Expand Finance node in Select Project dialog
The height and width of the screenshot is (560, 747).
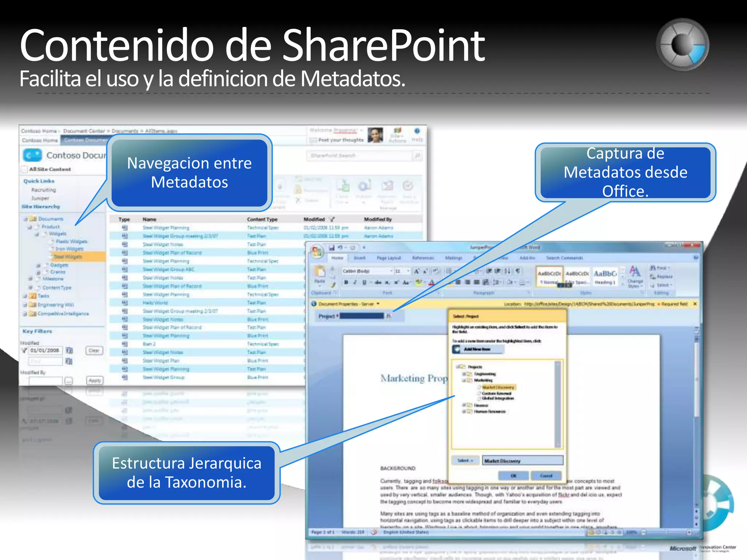click(x=464, y=405)
